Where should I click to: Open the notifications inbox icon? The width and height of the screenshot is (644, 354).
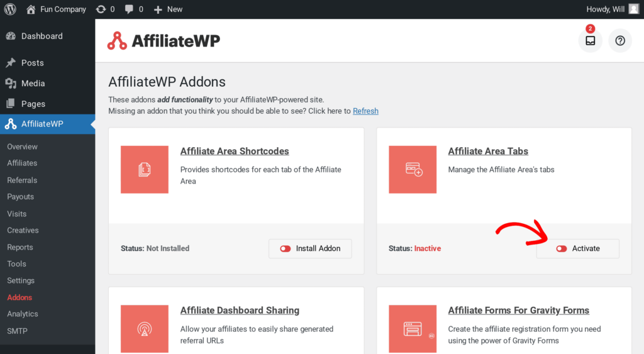click(590, 41)
